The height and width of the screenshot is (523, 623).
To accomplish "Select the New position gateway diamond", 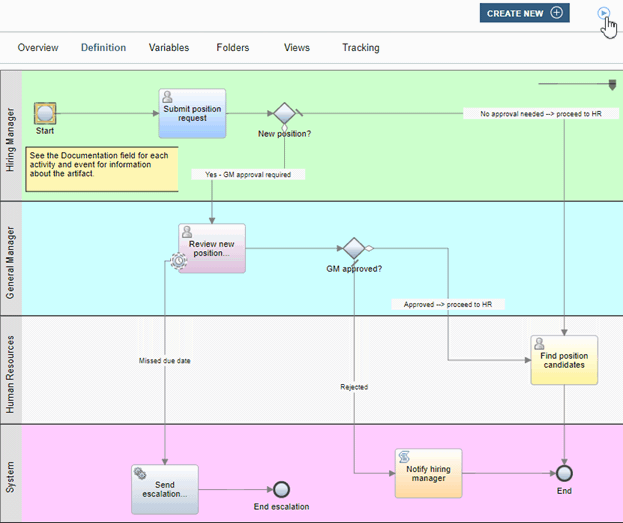I will [x=284, y=113].
